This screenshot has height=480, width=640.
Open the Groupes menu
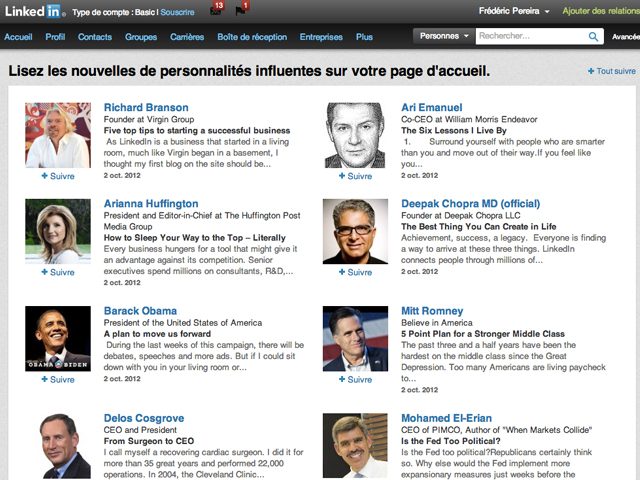coord(141,37)
